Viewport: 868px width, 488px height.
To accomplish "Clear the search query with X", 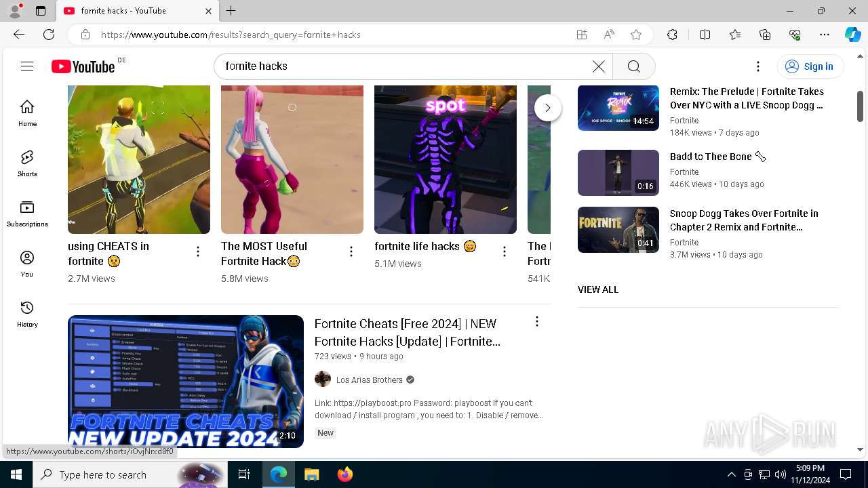I will click(599, 66).
